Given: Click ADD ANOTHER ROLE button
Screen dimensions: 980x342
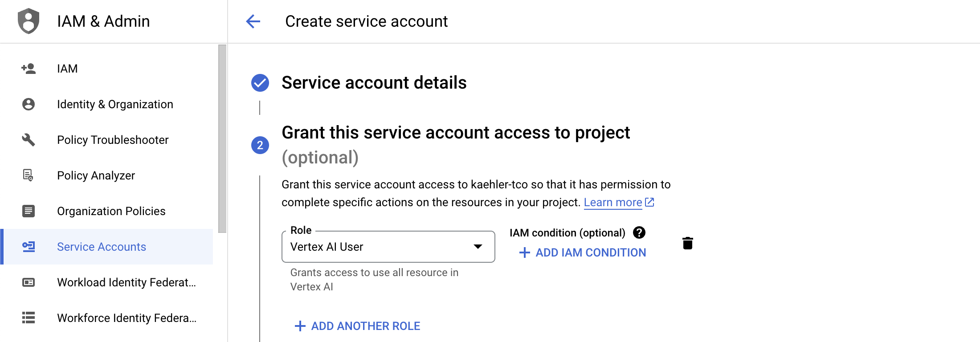Looking at the screenshot, I should 358,326.
